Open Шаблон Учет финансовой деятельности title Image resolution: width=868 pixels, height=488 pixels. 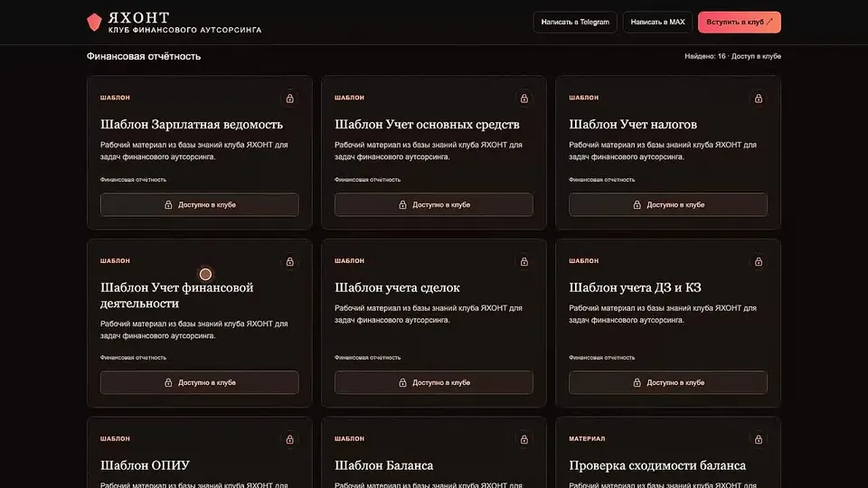(x=176, y=296)
